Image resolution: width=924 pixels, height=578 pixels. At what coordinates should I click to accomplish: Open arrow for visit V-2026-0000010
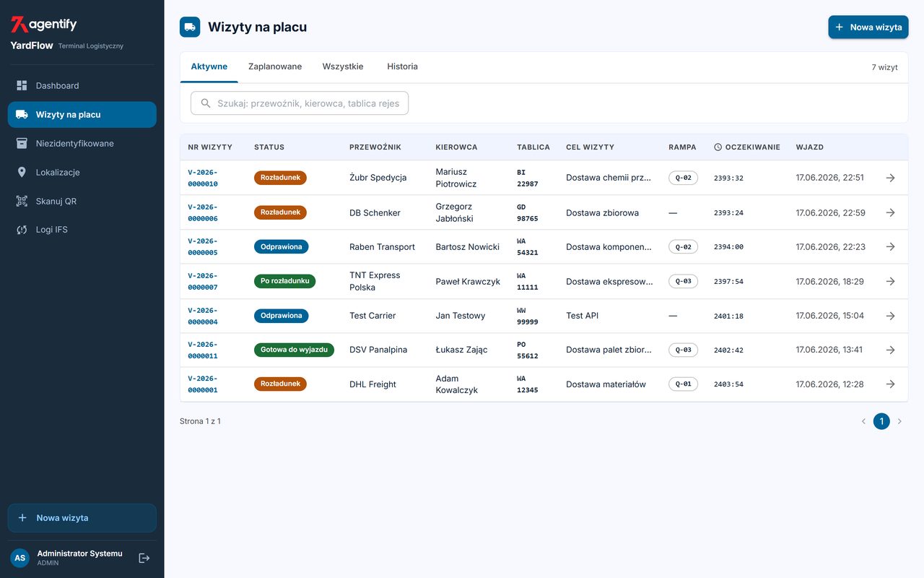coord(891,178)
